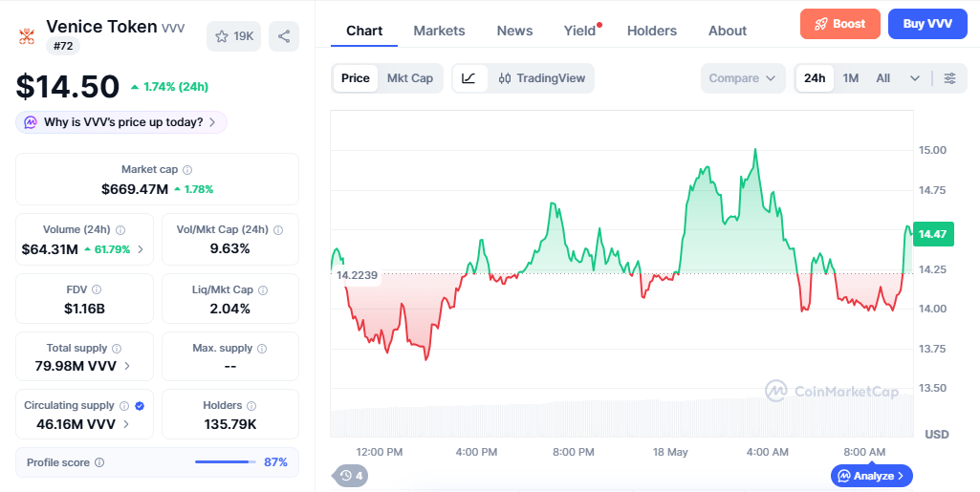Screen dimensions: 980x492
Task: Click the 135.79K holders value
Action: [230, 424]
